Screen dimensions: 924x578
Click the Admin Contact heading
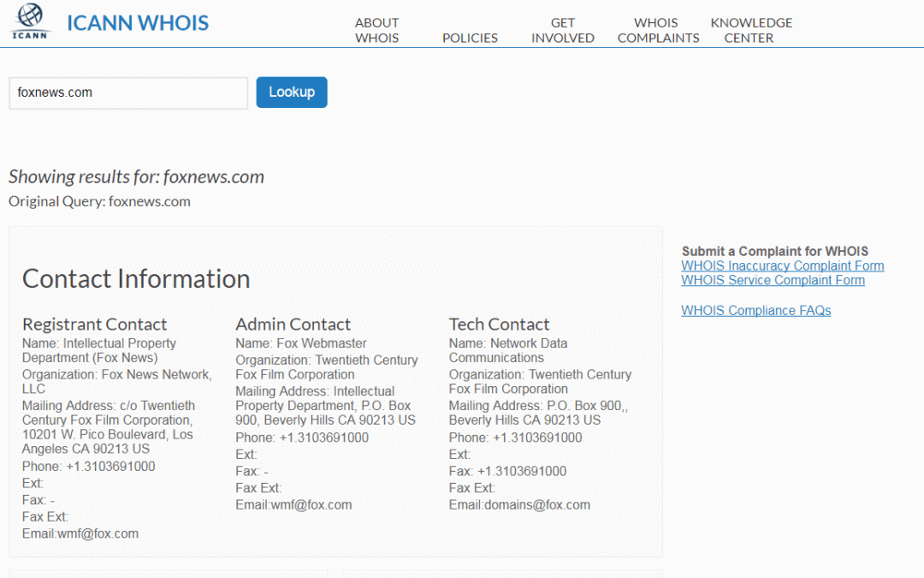click(293, 325)
